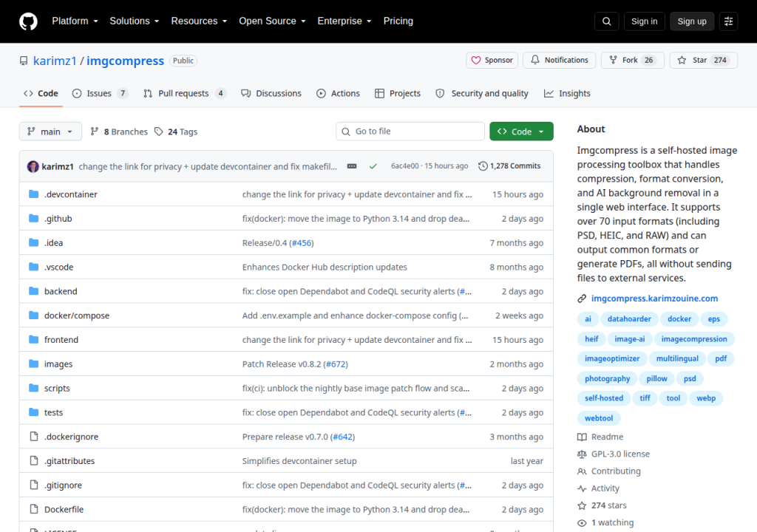The image size is (757, 532).
Task: Open the main branch selector dropdown
Action: tap(50, 132)
